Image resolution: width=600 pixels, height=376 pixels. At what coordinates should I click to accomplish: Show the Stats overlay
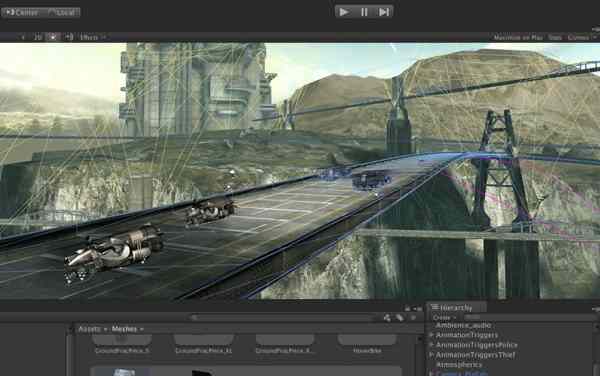[x=555, y=37]
